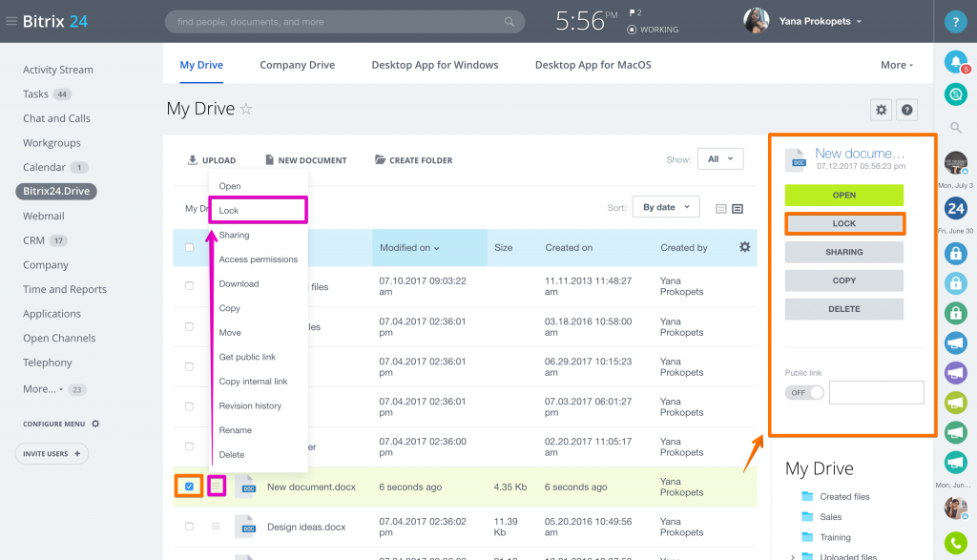Viewport: 977px width, 560px height.
Task: Open the notifications bell icon
Action: [955, 61]
